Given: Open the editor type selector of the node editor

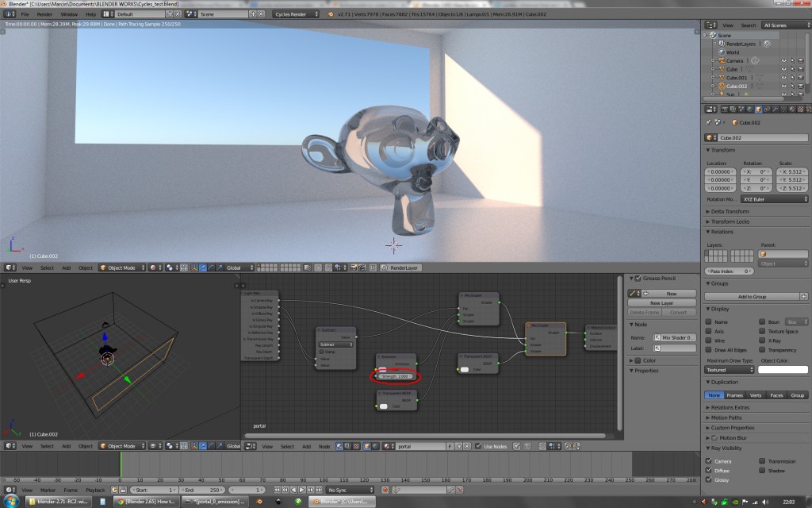Looking at the screenshot, I should (x=251, y=446).
